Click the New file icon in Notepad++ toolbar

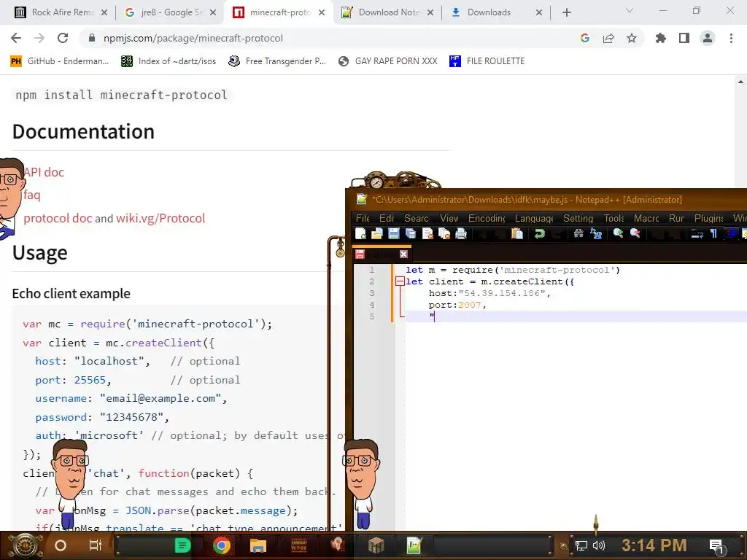pos(360,233)
